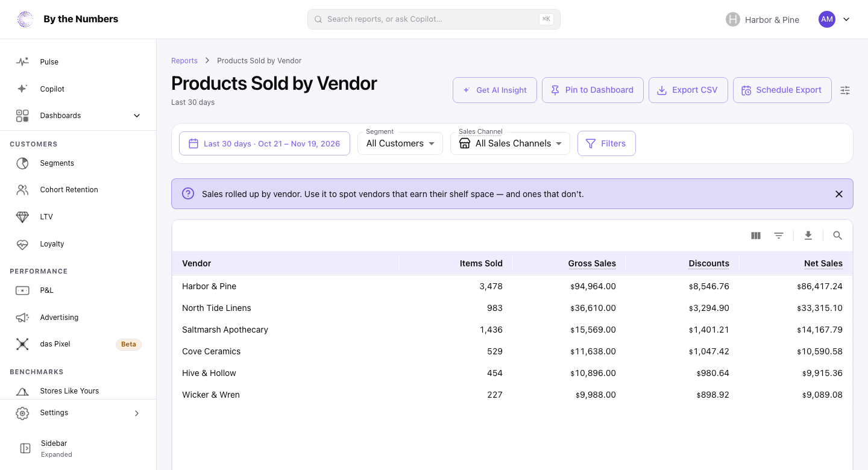
Task: Open the LTV diamond item
Action: 78,217
